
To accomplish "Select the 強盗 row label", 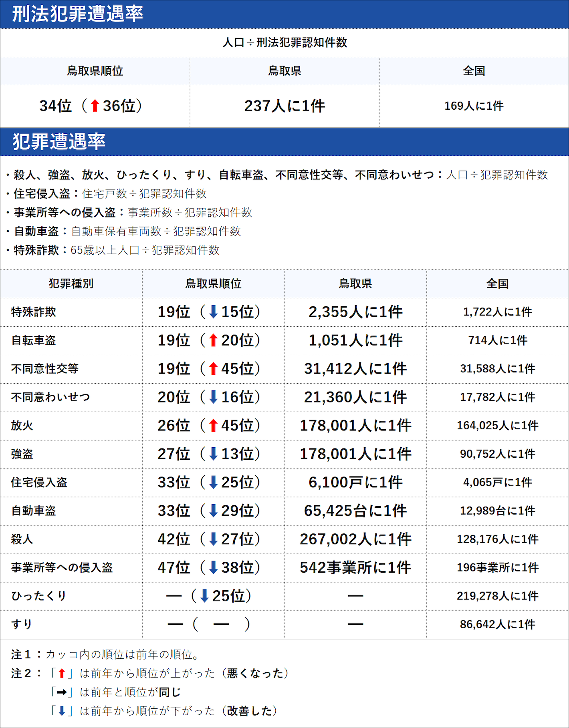I will pyautogui.click(x=22, y=454).
